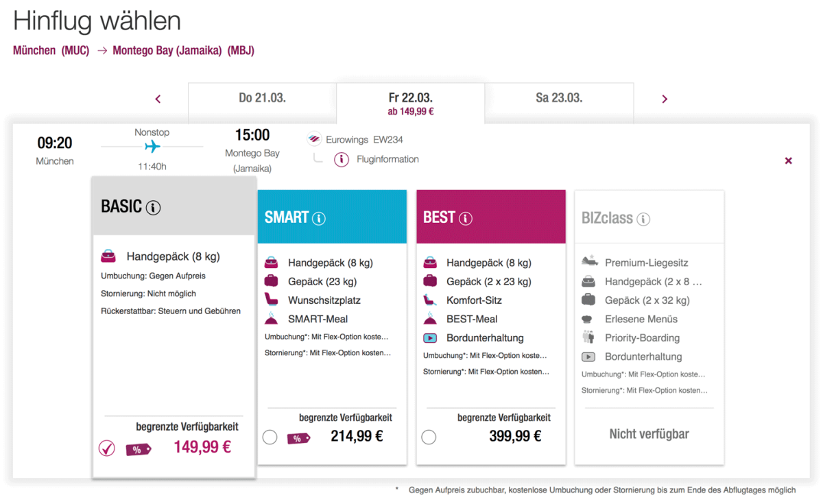
Task: Click the info icon next to BASIC
Action: [154, 207]
